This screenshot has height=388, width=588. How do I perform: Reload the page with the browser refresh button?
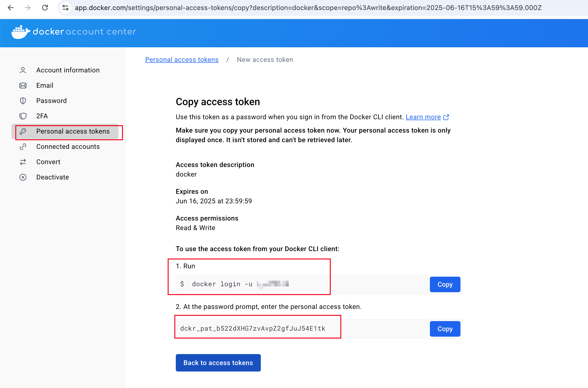tap(45, 8)
